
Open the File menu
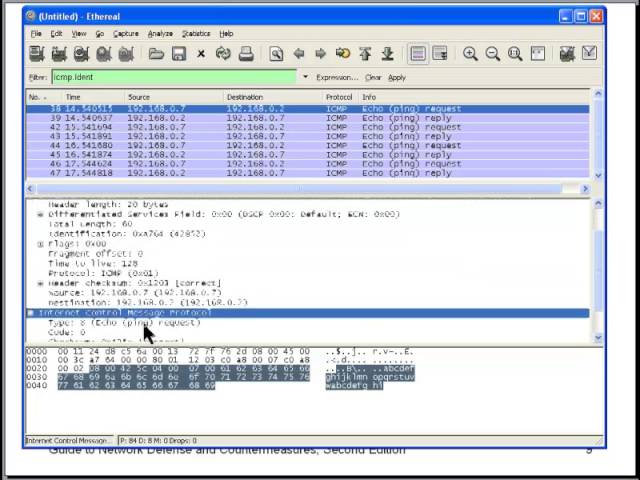[x=36, y=34]
